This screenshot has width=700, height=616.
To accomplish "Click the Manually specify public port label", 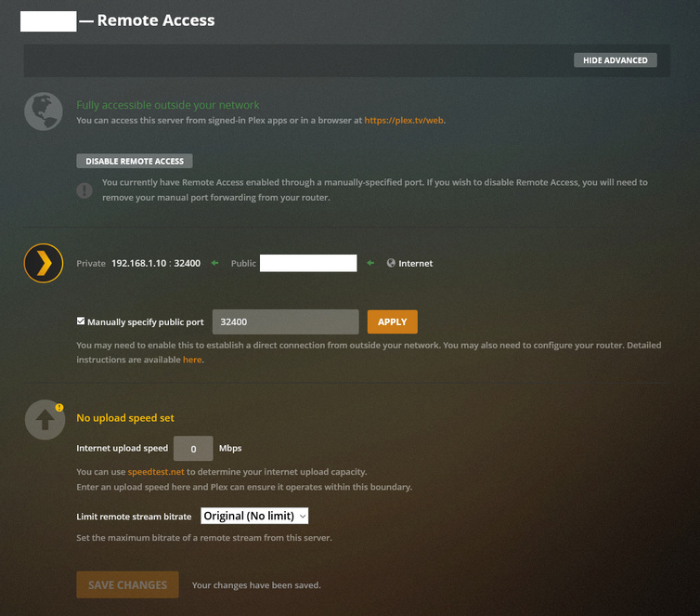I will click(x=146, y=322).
